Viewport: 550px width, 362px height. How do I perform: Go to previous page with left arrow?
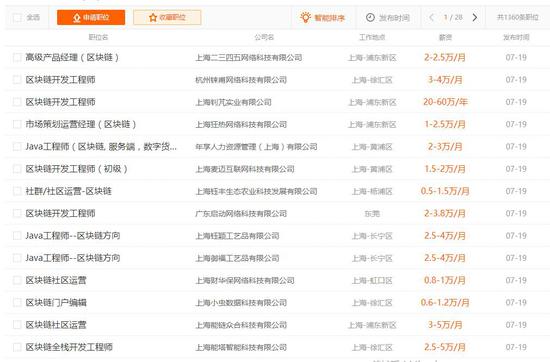pos(431,18)
